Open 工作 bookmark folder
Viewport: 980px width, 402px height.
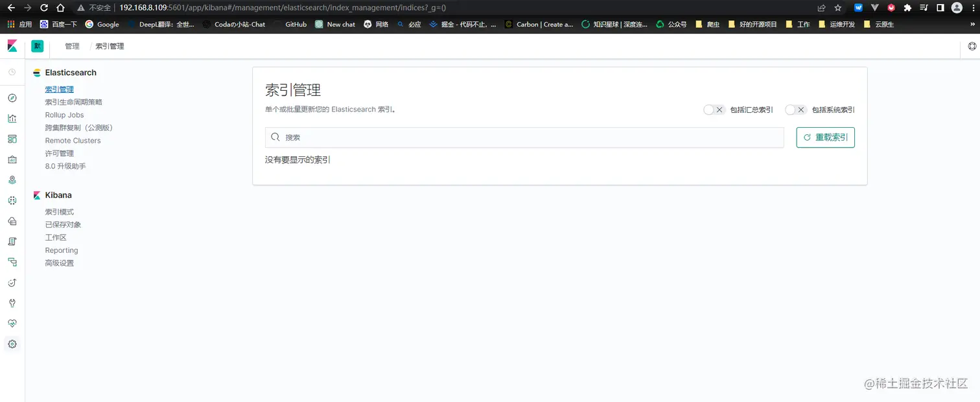click(797, 24)
